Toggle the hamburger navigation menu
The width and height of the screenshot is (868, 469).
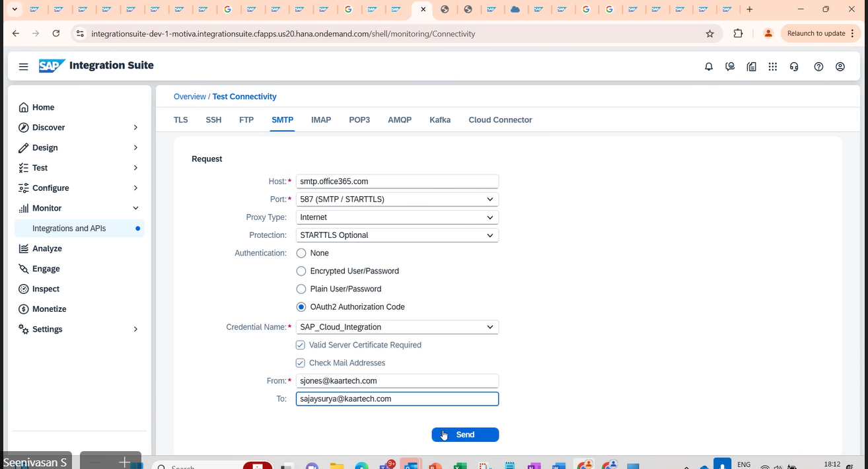[x=24, y=67]
